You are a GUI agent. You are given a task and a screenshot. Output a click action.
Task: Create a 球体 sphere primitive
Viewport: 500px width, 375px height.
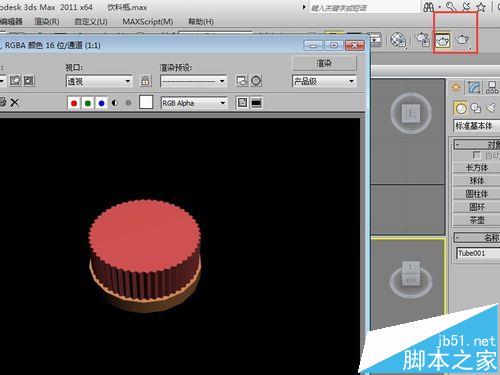tap(477, 181)
